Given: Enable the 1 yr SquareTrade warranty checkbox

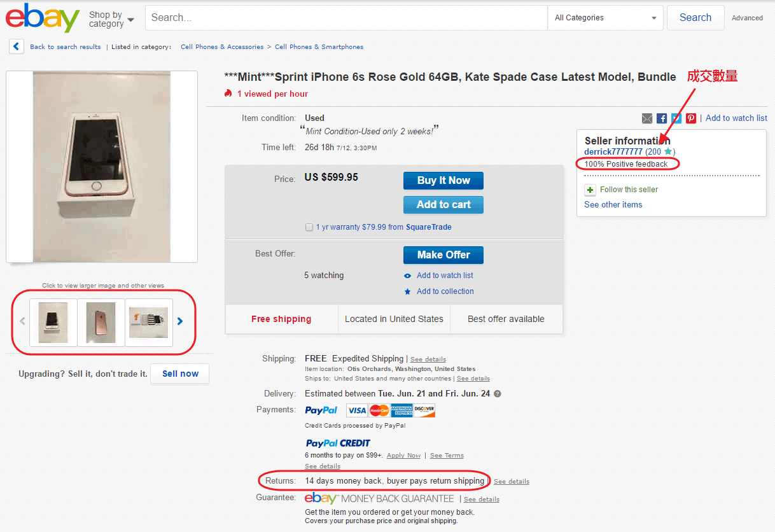Looking at the screenshot, I should (309, 227).
